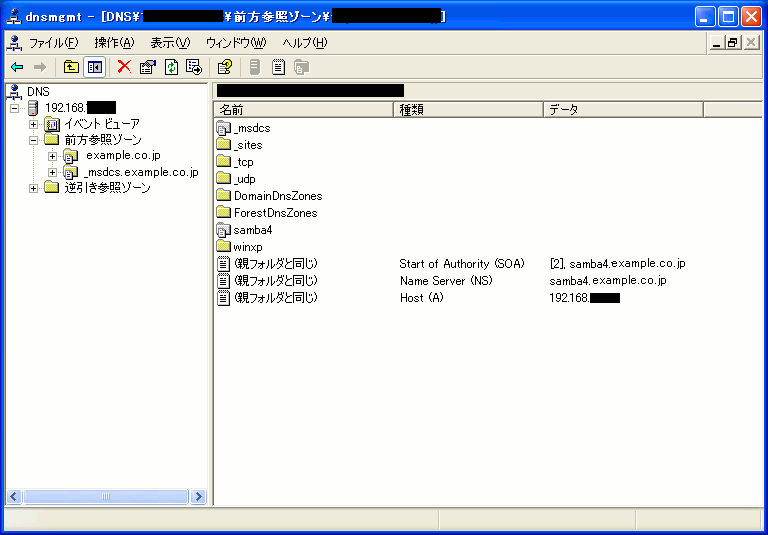The width and height of the screenshot is (768, 535).
Task: Collapse the 前方参照ゾーン tree node
Action: coord(33,140)
